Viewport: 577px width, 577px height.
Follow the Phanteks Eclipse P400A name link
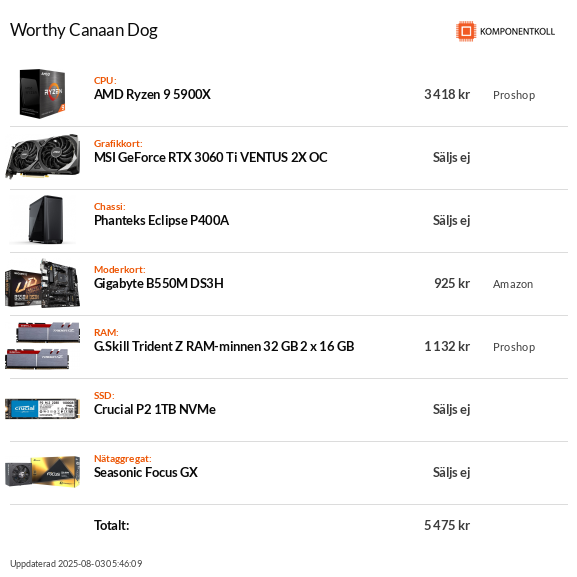(161, 220)
